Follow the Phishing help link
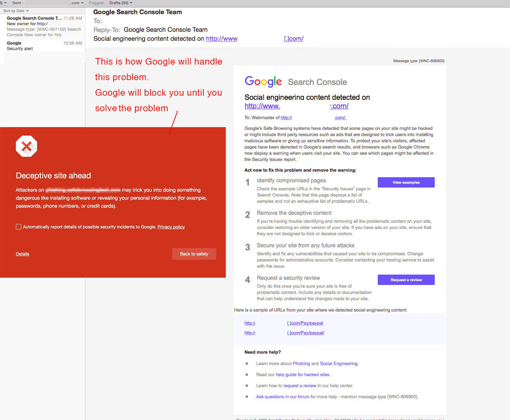 tap(301, 363)
